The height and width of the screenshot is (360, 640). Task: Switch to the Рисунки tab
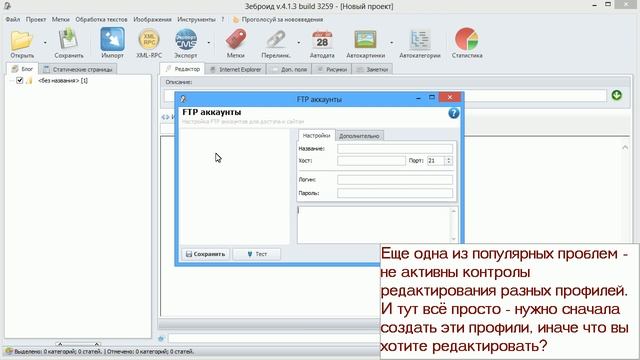click(332, 69)
